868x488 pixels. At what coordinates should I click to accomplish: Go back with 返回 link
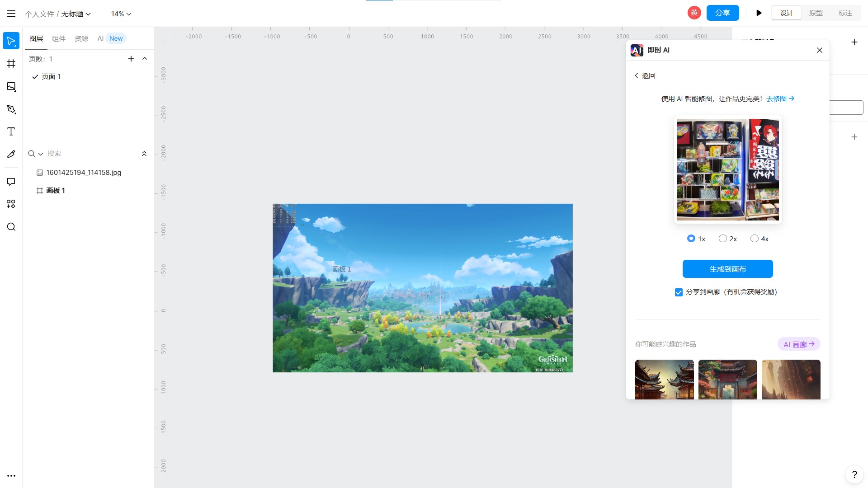coord(645,75)
